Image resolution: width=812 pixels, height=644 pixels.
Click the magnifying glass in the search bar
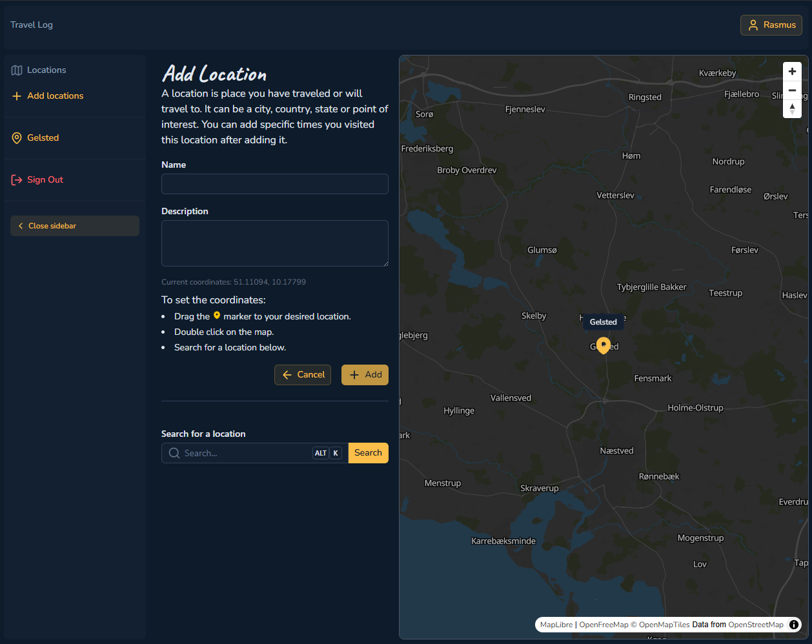click(173, 453)
